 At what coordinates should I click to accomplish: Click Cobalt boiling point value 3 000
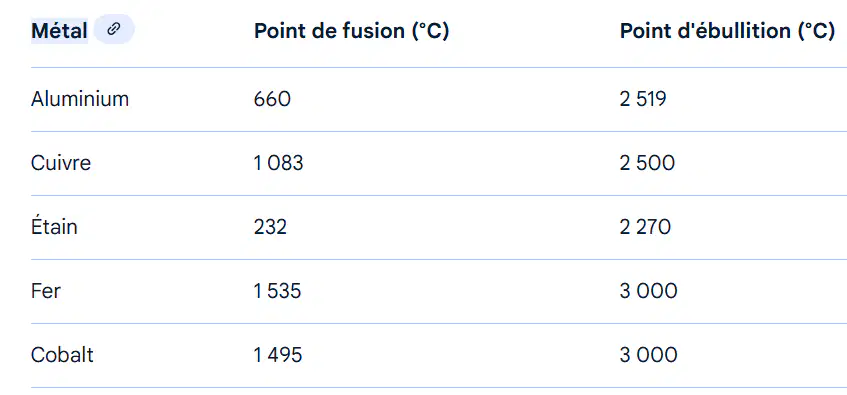point(648,355)
